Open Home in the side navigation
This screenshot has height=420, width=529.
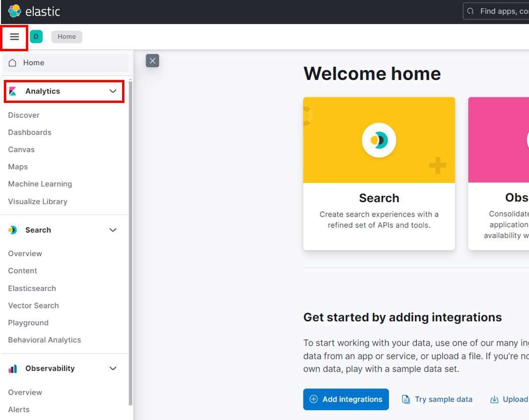tap(66, 63)
